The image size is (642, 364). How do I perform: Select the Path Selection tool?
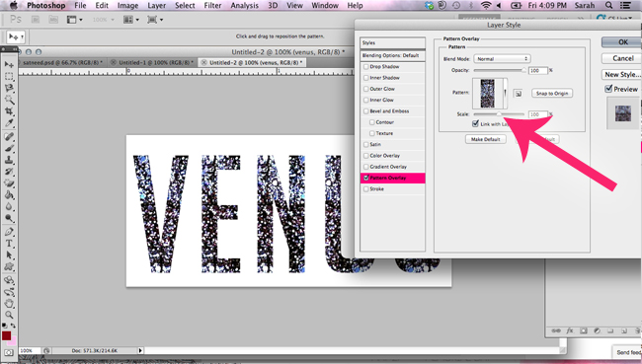[9, 255]
